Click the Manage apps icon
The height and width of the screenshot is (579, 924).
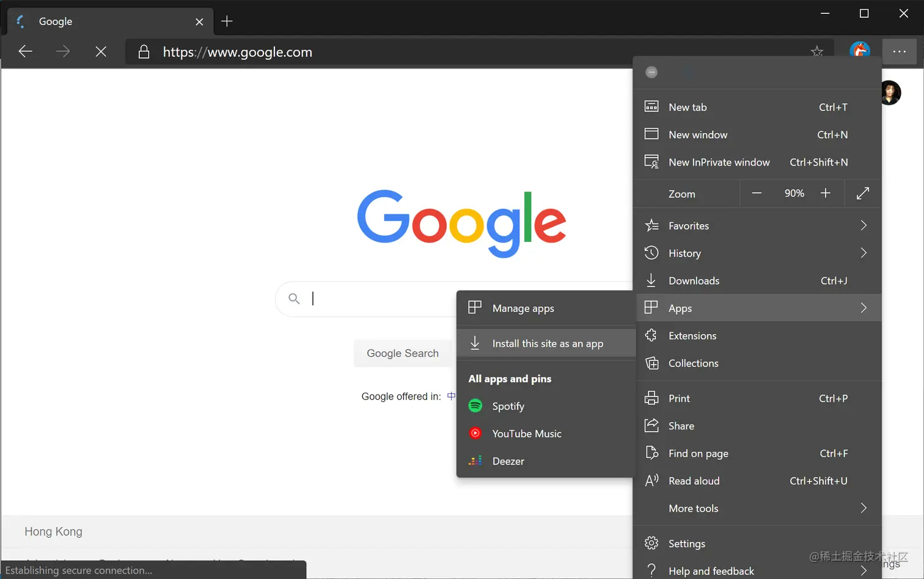pyautogui.click(x=475, y=307)
